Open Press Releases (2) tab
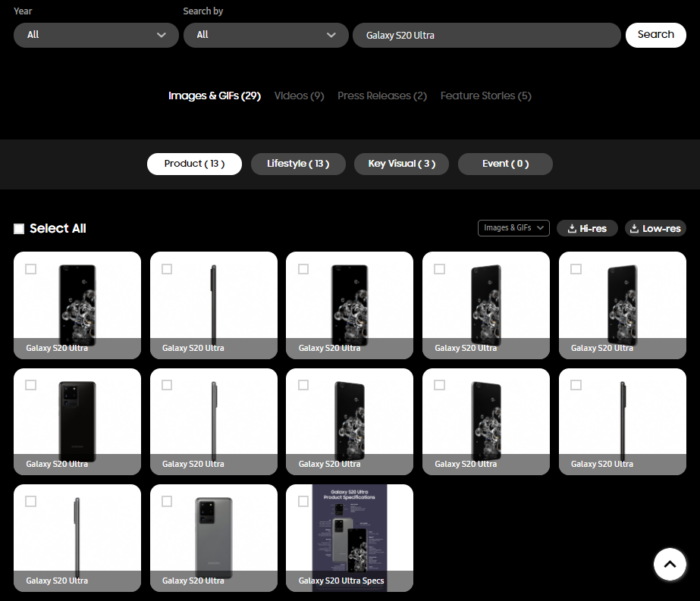The height and width of the screenshot is (601, 700). tap(382, 95)
